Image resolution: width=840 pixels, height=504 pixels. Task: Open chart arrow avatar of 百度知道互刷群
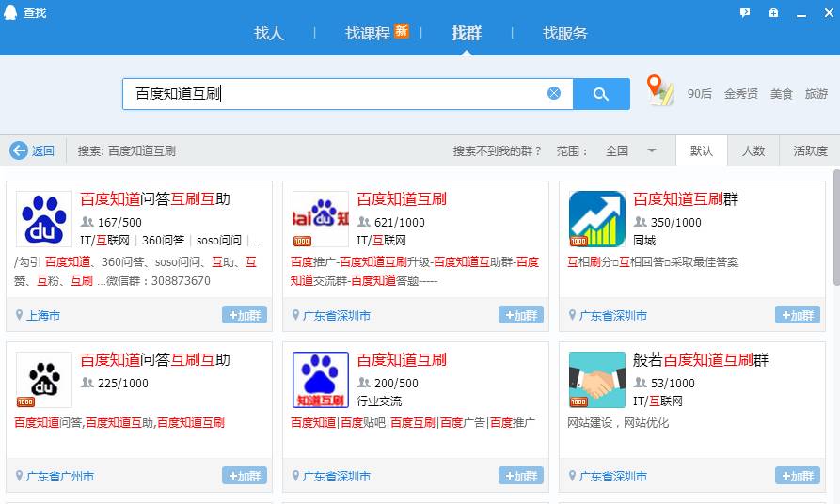pyautogui.click(x=596, y=219)
